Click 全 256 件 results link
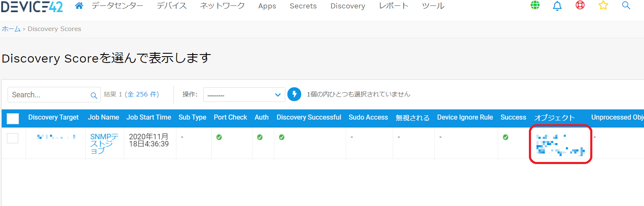Screen dimensions: 644x206 coord(142,94)
